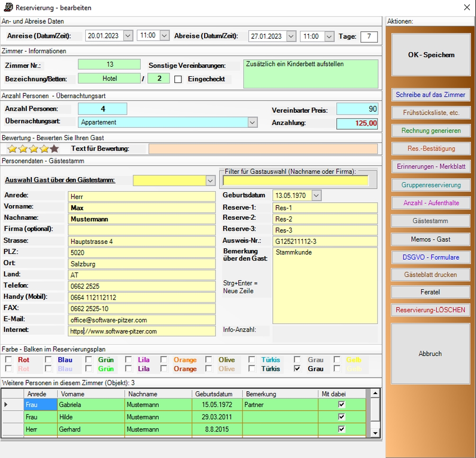Uncheck the lower Grau color checkbox
The width and height of the screenshot is (476, 458).
coord(297,369)
